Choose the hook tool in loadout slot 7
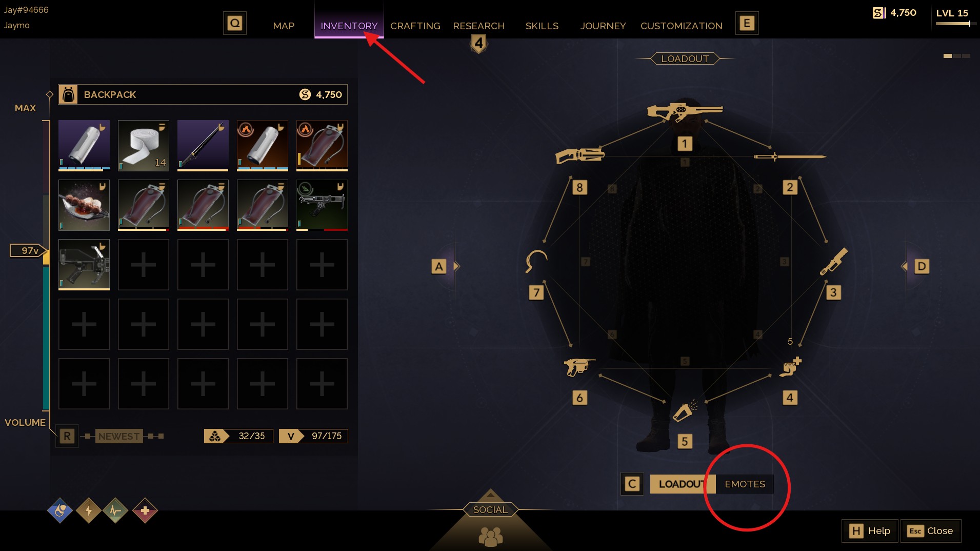 tap(536, 261)
